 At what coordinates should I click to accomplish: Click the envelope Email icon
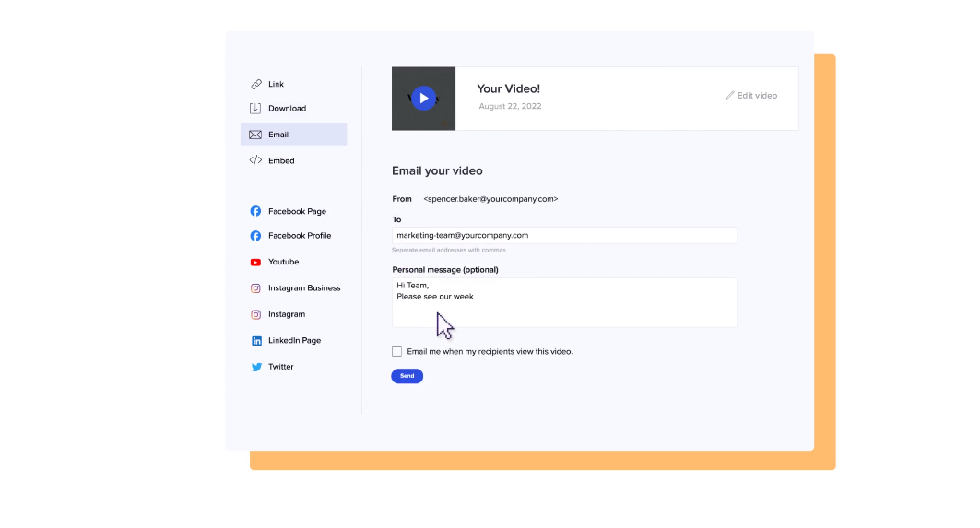255,135
